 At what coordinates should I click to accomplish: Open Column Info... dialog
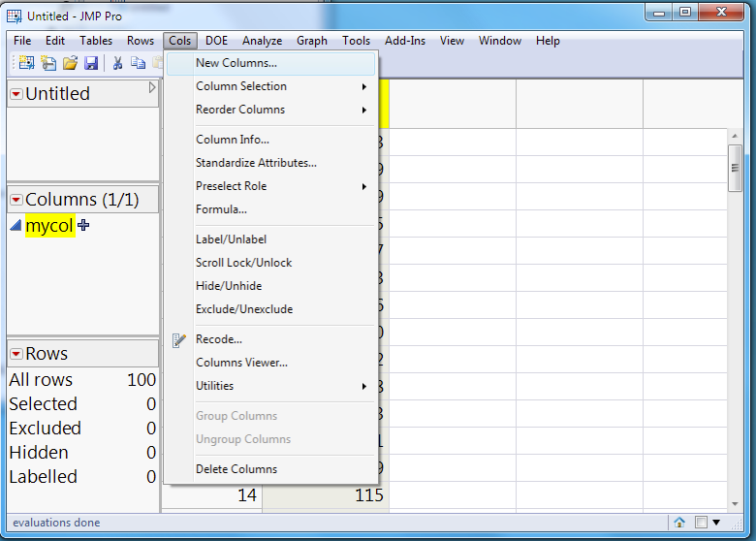tap(271, 140)
